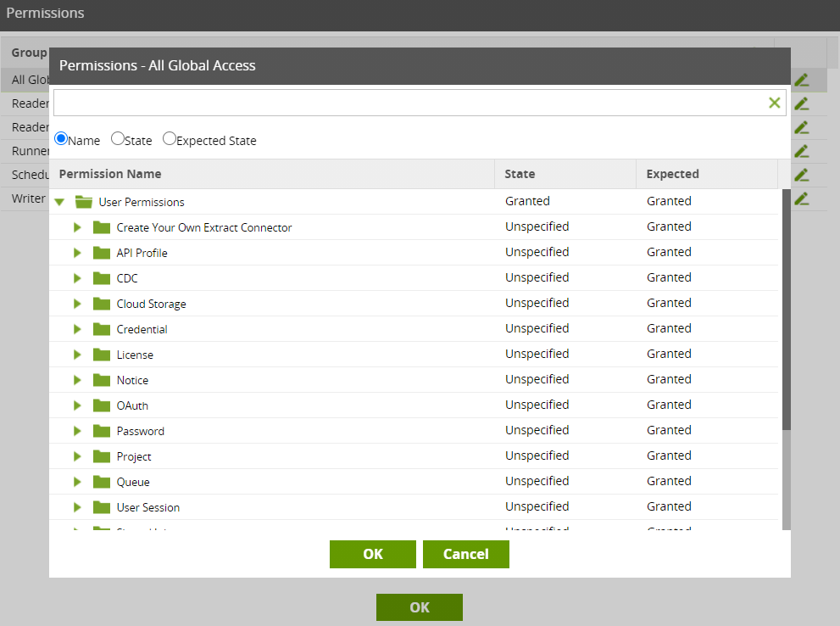Viewport: 840px width, 626px height.
Task: Expand Create Your Own Extract Connector node
Action: click(77, 227)
